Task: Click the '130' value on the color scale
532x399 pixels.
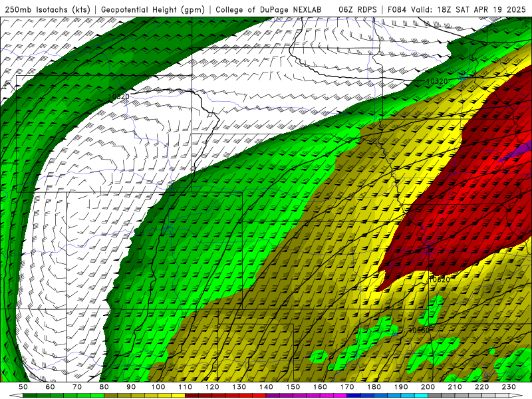Action: click(x=239, y=387)
